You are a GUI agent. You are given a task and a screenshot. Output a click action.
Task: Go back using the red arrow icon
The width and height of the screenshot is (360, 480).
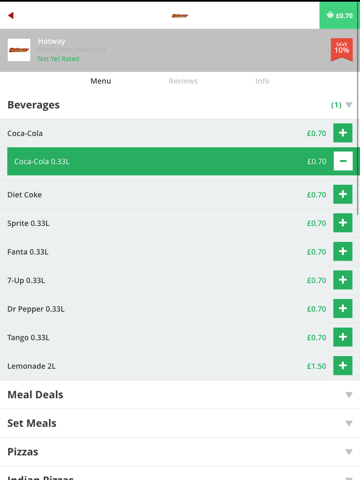11,15
